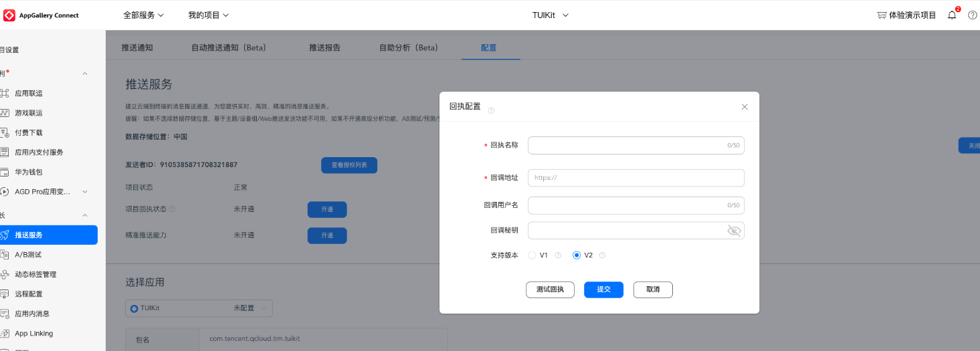Close the 回执配置 dialog
Image resolution: width=980 pixels, height=351 pixels.
745,107
